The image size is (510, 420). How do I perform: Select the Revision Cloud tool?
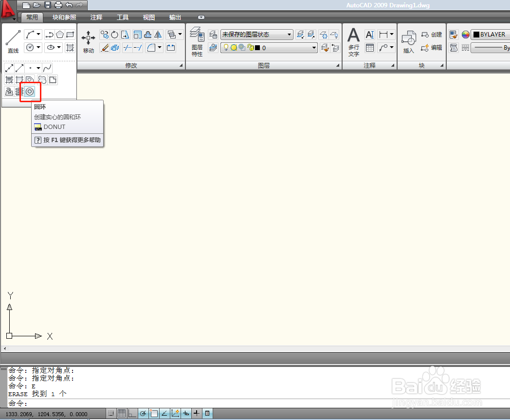[x=42, y=80]
